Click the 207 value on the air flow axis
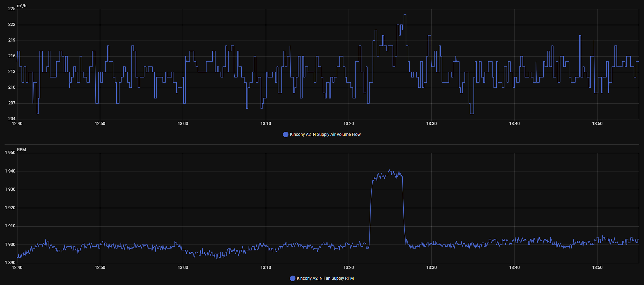Screen dimensions: 644x285 click(12, 103)
